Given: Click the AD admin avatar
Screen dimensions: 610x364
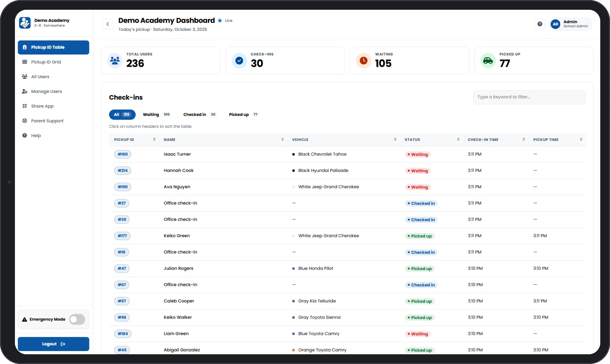Looking at the screenshot, I should pyautogui.click(x=555, y=24).
